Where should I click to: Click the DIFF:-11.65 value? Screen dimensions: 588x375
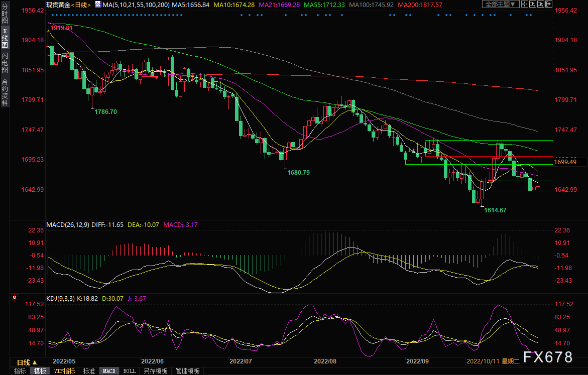[107, 224]
